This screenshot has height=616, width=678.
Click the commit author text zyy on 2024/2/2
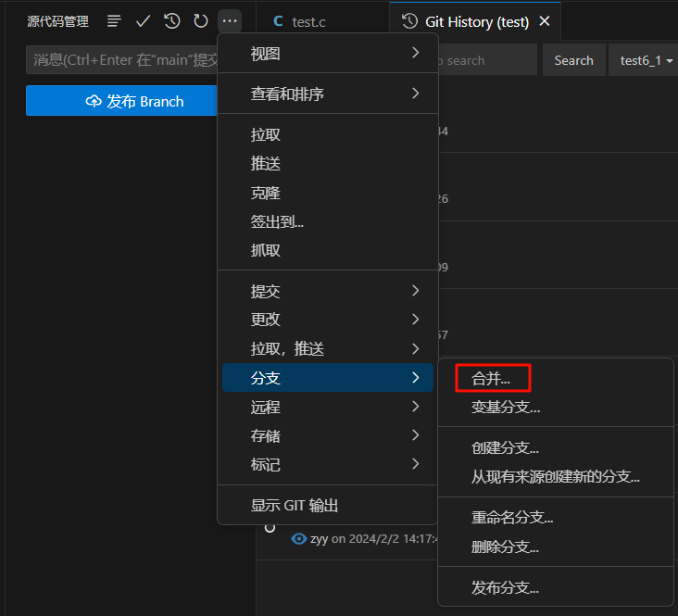click(x=374, y=539)
